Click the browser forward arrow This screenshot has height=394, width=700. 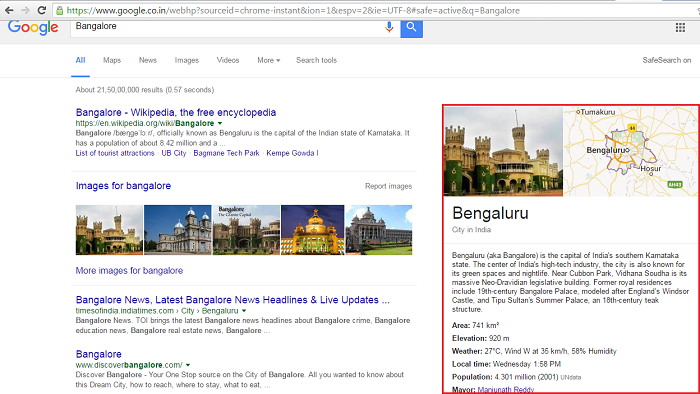(25, 10)
